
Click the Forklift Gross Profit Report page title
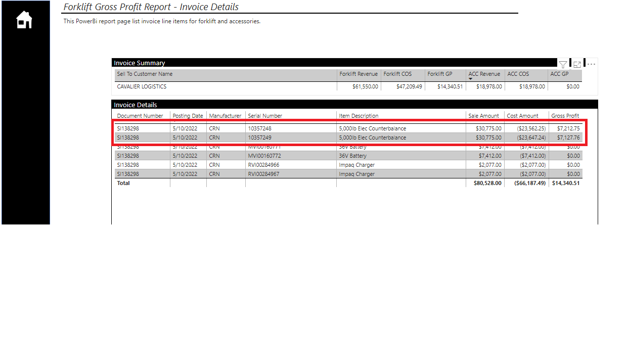point(151,7)
